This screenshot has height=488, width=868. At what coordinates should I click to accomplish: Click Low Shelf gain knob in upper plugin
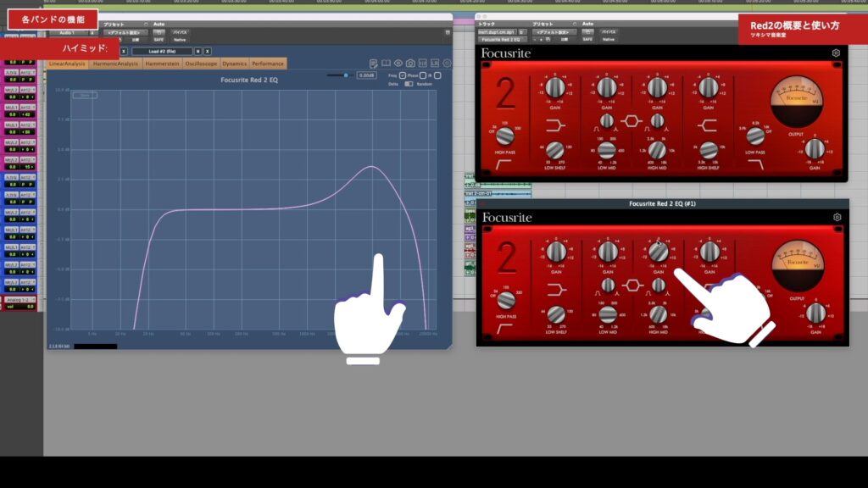click(554, 87)
